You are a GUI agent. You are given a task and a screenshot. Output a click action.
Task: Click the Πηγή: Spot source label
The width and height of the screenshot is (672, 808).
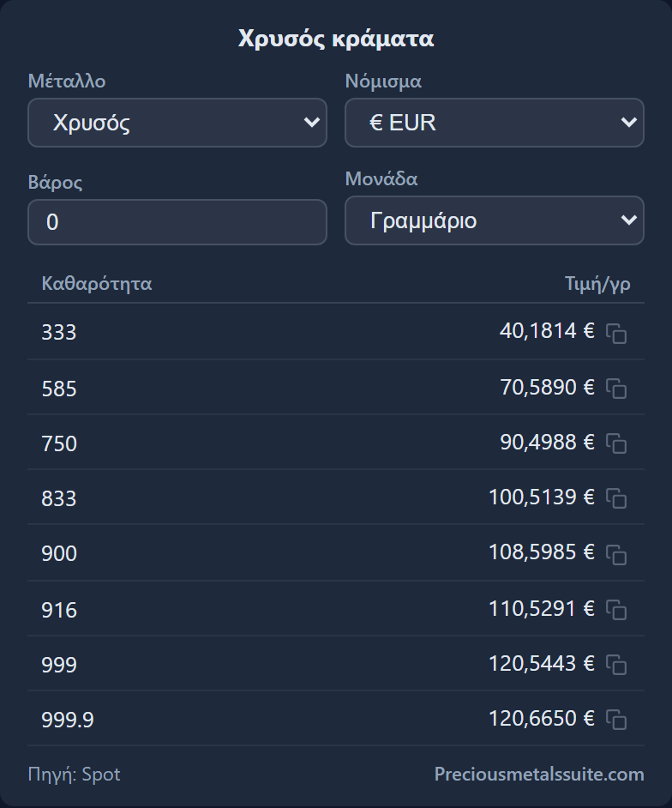75,775
